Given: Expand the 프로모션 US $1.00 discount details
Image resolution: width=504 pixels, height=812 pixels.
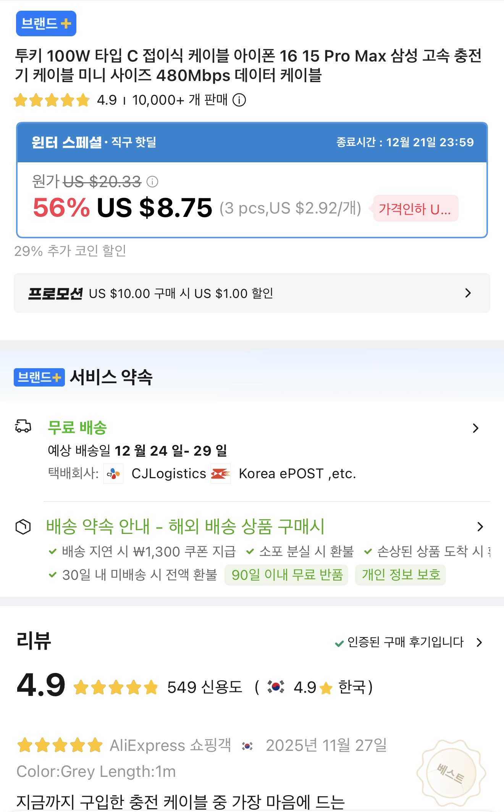Looking at the screenshot, I should click(468, 293).
